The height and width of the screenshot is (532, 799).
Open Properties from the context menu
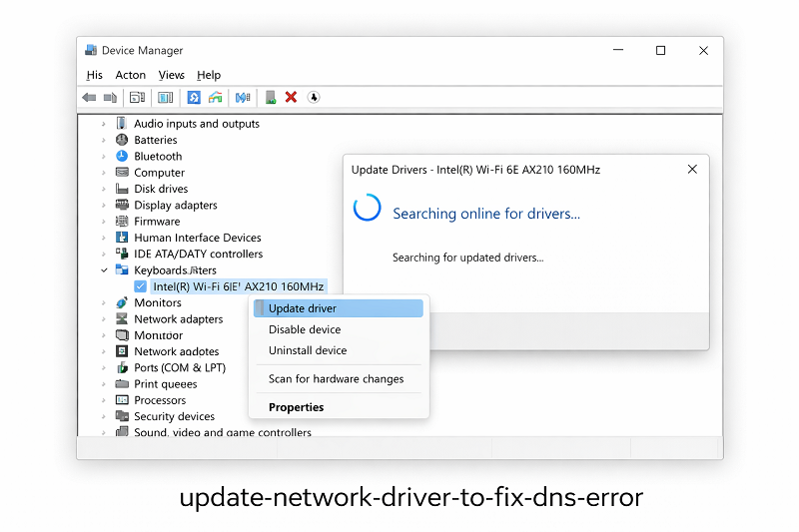[339, 407]
